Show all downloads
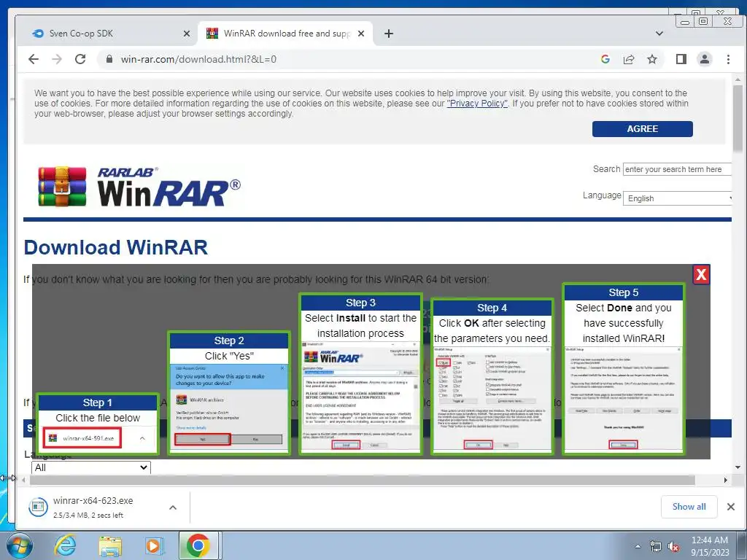 [689, 507]
